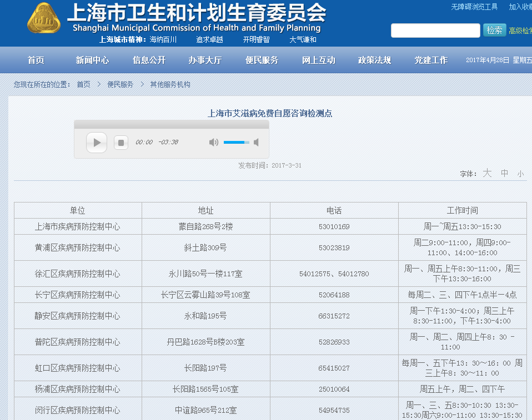Image resolution: width=532 pixels, height=420 pixels.
Task: Click address 斜土路309号
Action: [x=205, y=247]
